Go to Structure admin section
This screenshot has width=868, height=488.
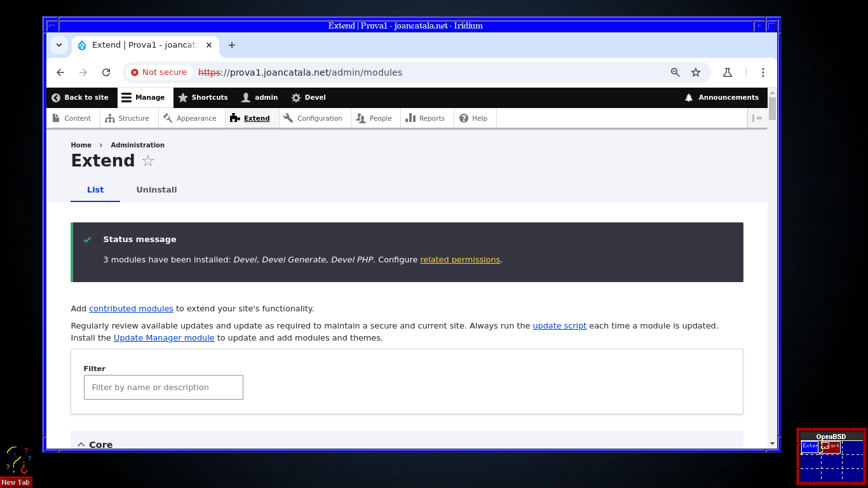[127, 118]
